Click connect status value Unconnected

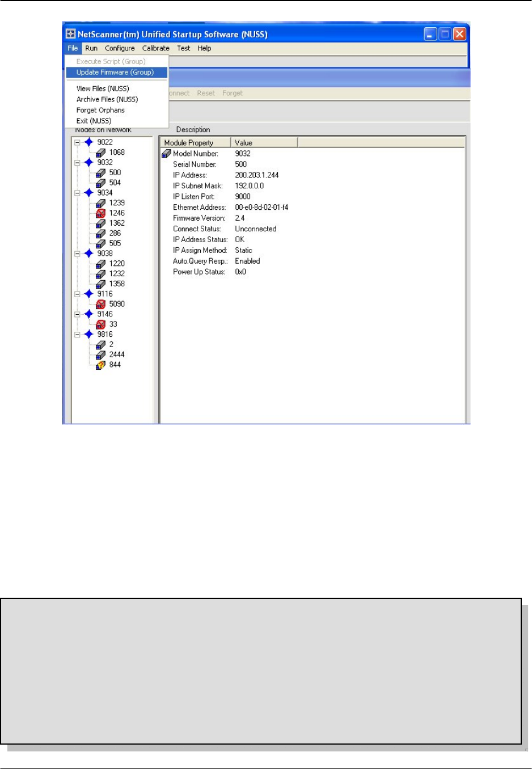pyautogui.click(x=256, y=229)
